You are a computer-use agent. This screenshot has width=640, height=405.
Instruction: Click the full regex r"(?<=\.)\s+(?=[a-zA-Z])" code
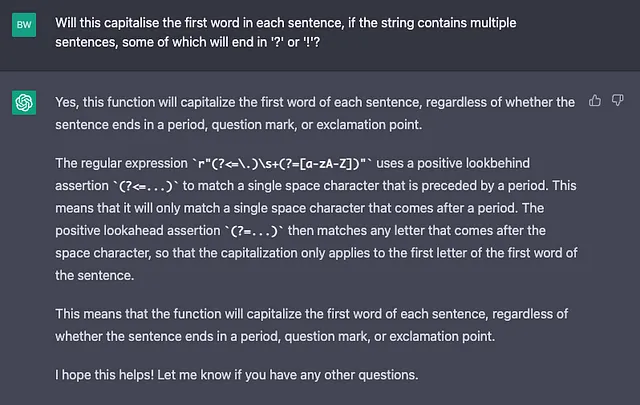pos(282,164)
